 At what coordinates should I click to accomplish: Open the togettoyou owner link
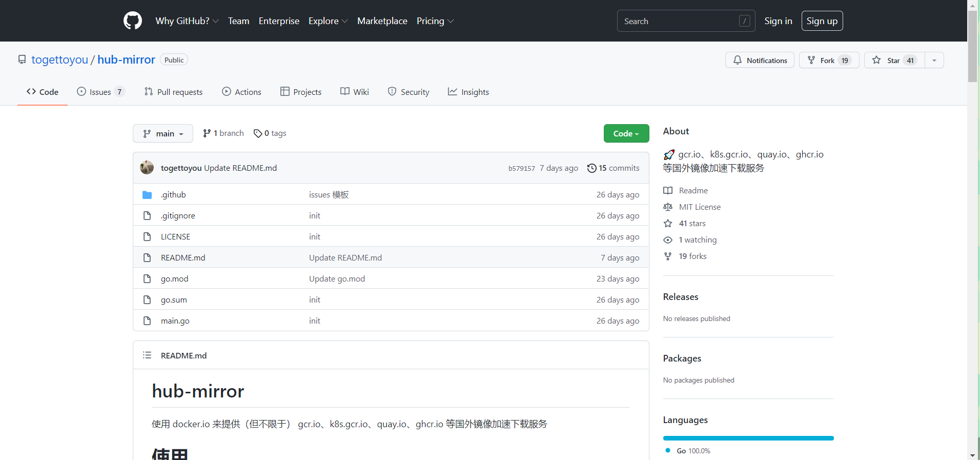tap(59, 59)
